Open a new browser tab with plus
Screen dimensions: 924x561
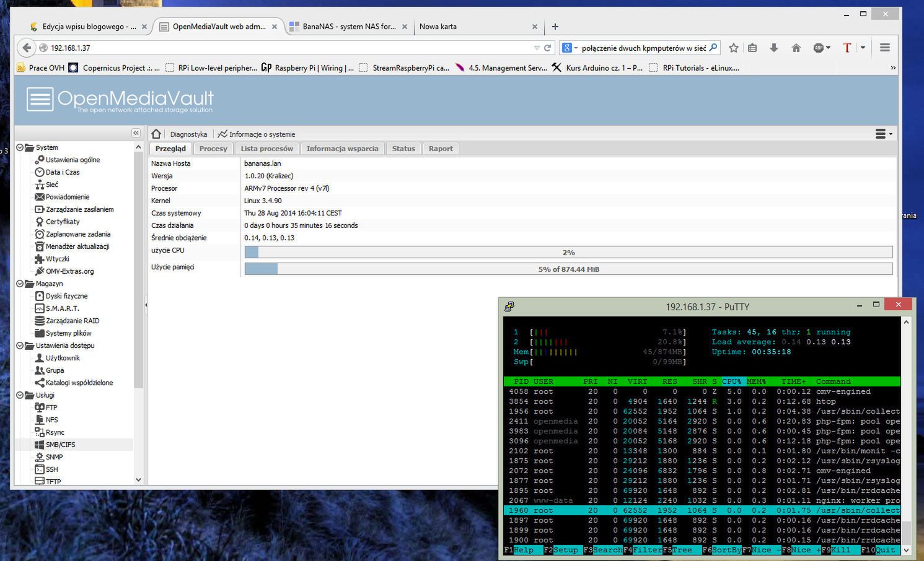click(x=555, y=27)
